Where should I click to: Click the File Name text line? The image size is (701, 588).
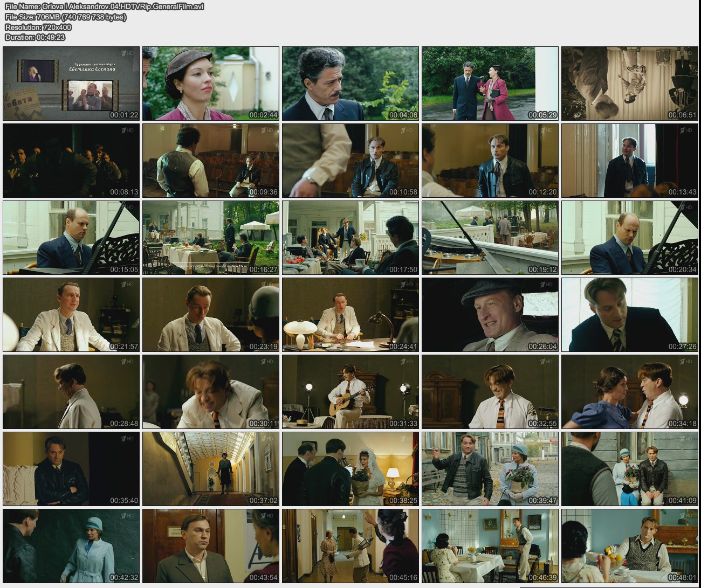click(x=104, y=6)
